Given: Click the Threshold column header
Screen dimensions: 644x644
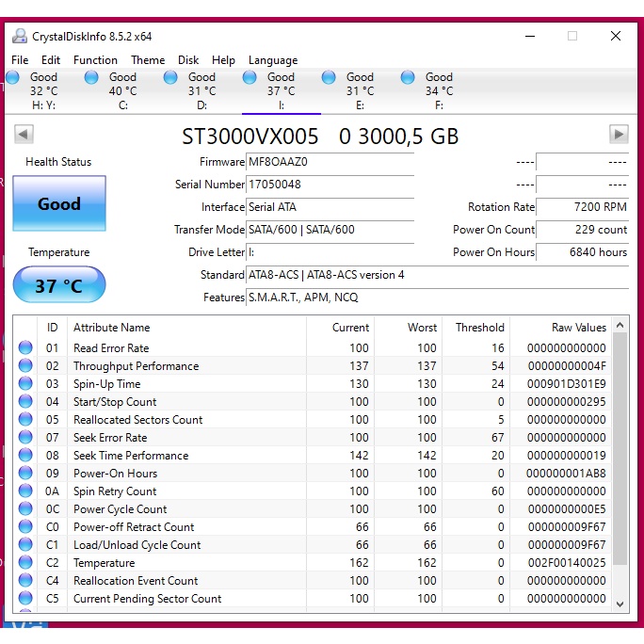Looking at the screenshot, I should pos(475,328).
